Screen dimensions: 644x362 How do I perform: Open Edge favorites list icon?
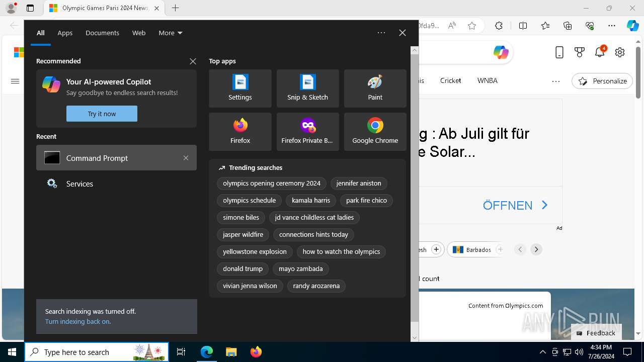pyautogui.click(x=545, y=26)
